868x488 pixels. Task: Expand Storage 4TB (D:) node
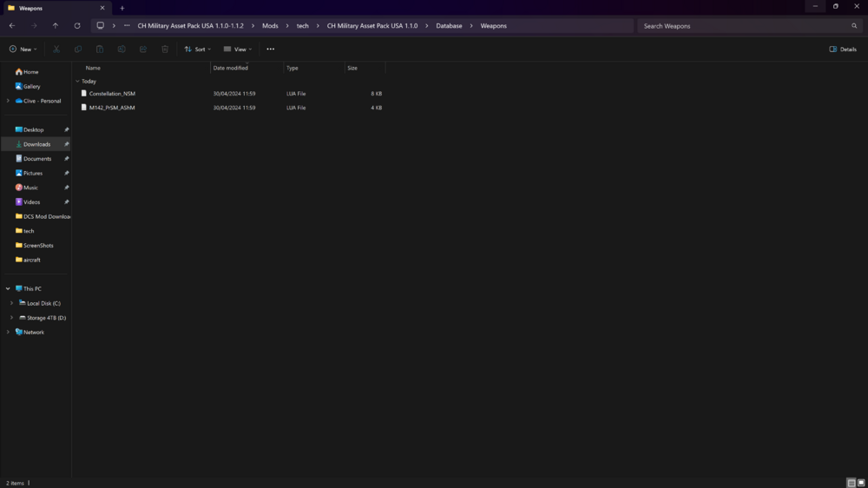tap(11, 318)
